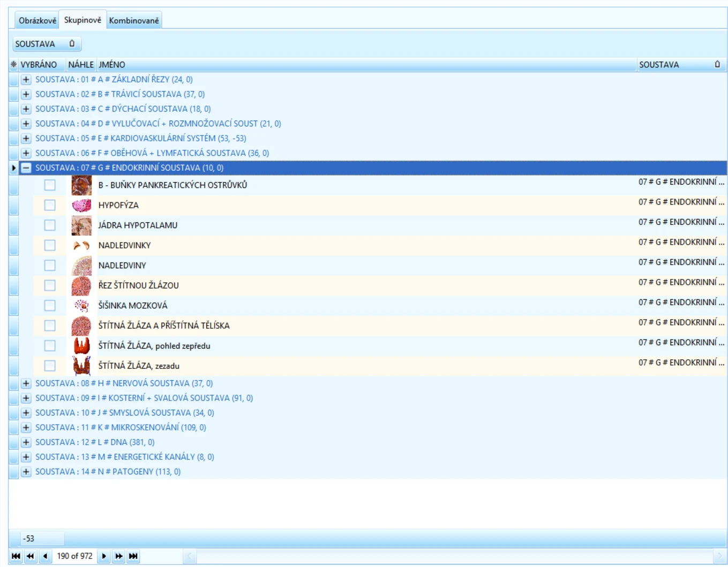Expand the 08 NERVOVÁ SOUSTAVA group
Image resolution: width=728 pixels, height=567 pixels.
coord(26,383)
